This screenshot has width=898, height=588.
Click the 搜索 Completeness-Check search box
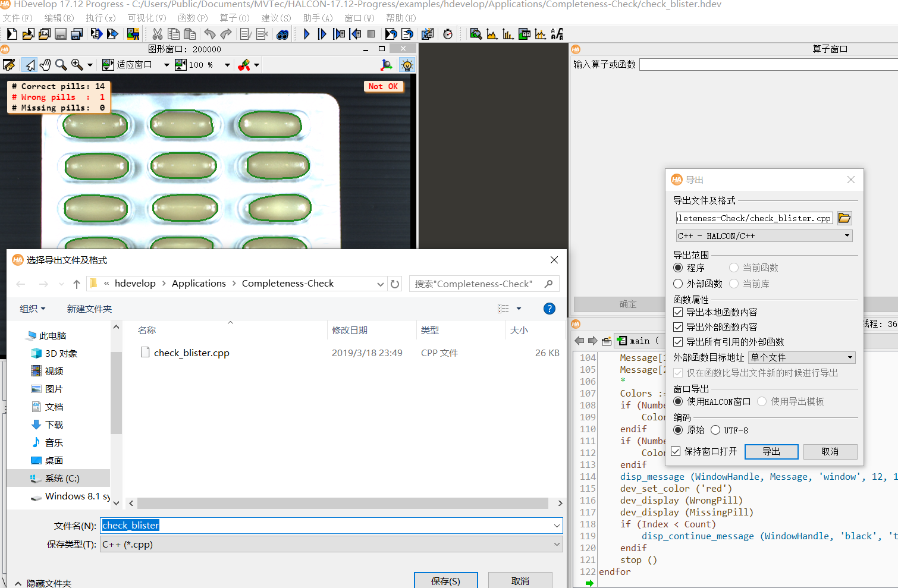coord(484,284)
